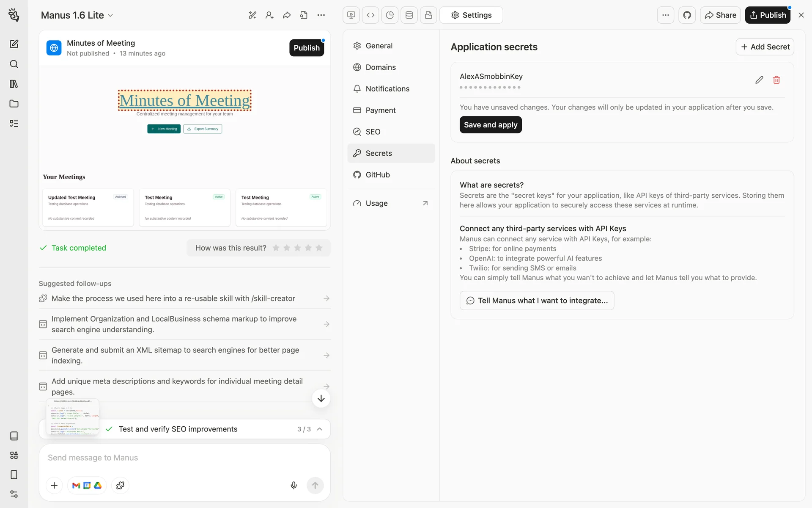Collapse the Test and verify SEO progress chevron
812x508 pixels.
320,429
